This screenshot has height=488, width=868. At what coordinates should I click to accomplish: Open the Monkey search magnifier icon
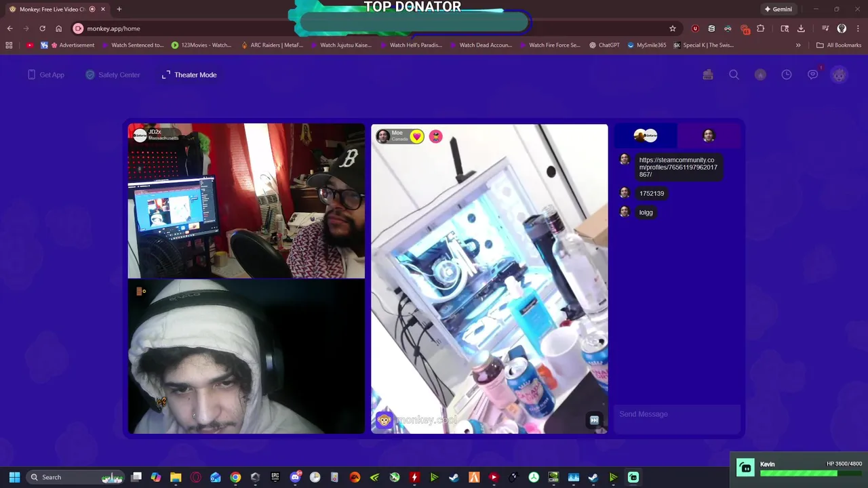(x=734, y=75)
